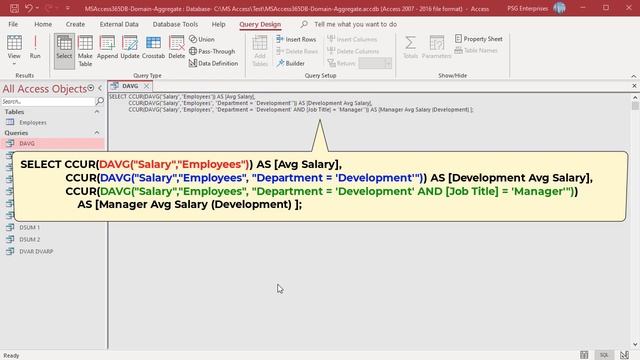Open All Access Objects category dropdown

click(x=91, y=88)
